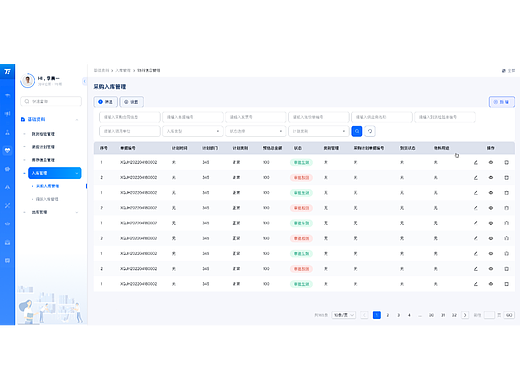Viewport: 520px width, 390px height.
Task: View details with the eye icon in the last row
Action: coord(491,284)
